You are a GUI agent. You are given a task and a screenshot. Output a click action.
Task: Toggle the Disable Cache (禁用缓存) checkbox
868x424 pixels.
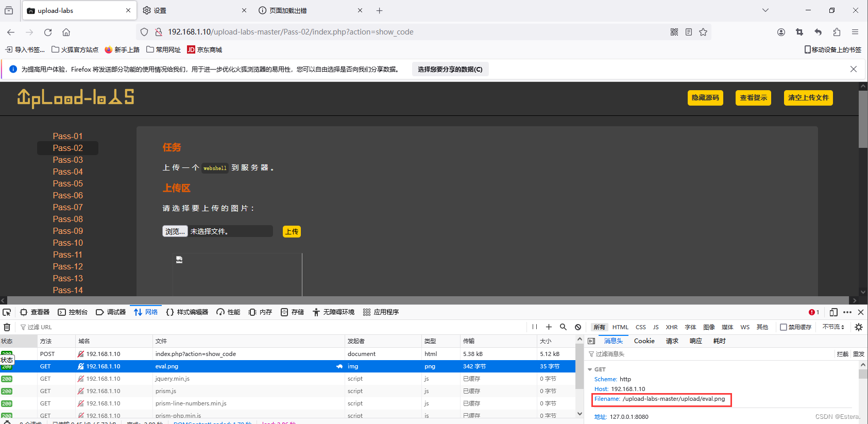click(784, 327)
